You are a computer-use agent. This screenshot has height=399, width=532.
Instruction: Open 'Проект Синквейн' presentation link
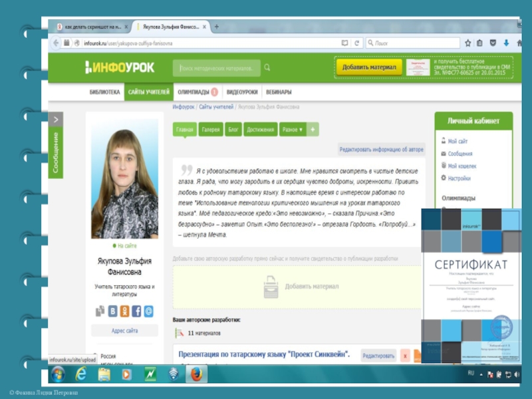(x=264, y=354)
